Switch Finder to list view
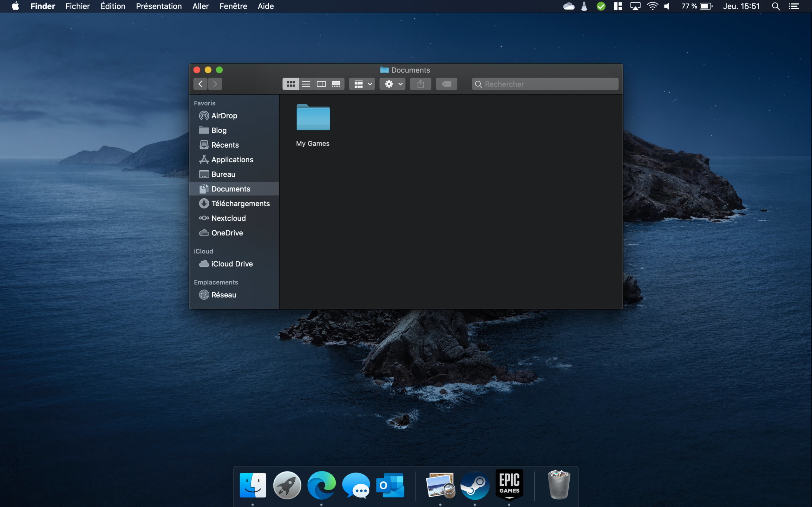This screenshot has width=812, height=507. [x=306, y=84]
